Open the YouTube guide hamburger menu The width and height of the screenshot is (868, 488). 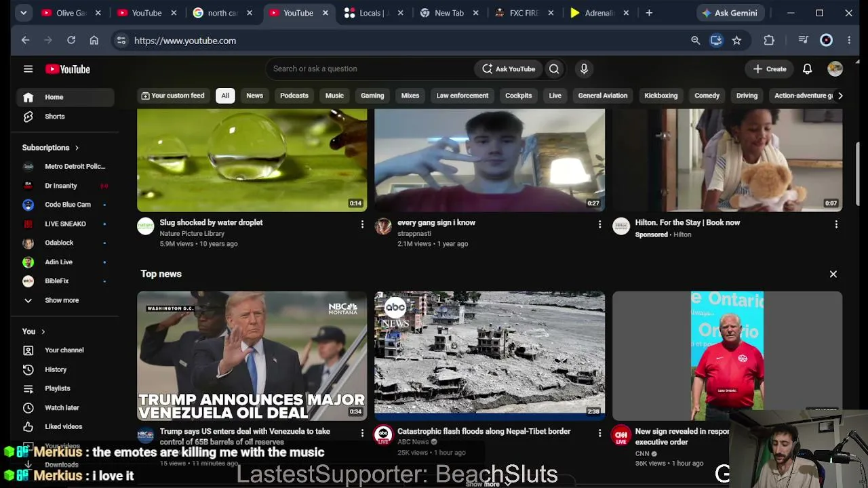tap(28, 68)
